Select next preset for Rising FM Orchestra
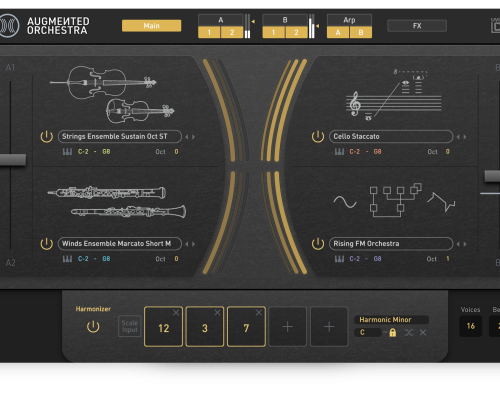500x400 pixels. pos(465,244)
